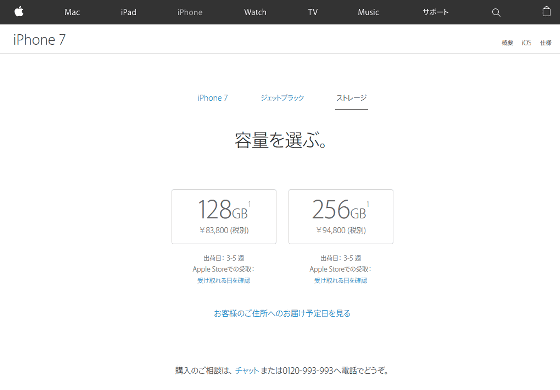Image resolution: width=560 pixels, height=390 pixels.
Task: Go back to the ジェットブラック step tab
Action: (x=282, y=98)
